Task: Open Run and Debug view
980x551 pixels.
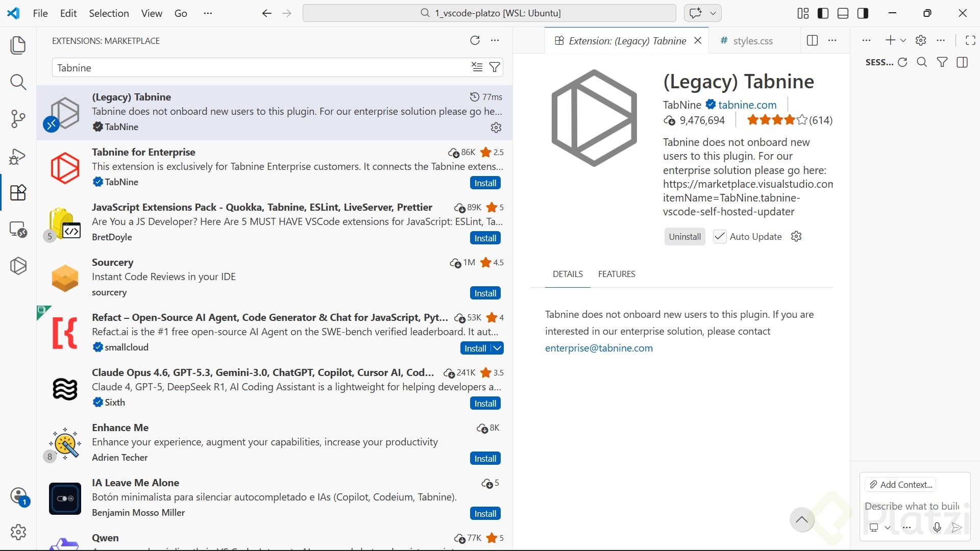Action: pos(18,156)
